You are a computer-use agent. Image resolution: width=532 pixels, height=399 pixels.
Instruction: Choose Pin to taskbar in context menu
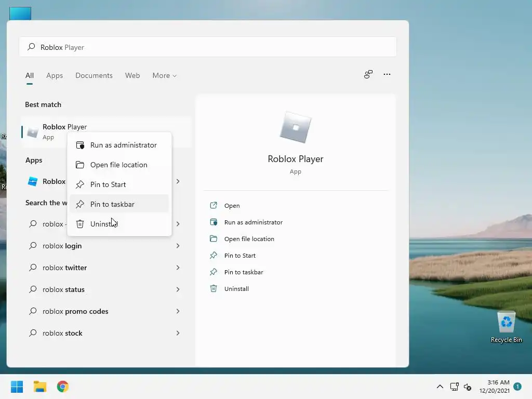tap(119, 204)
